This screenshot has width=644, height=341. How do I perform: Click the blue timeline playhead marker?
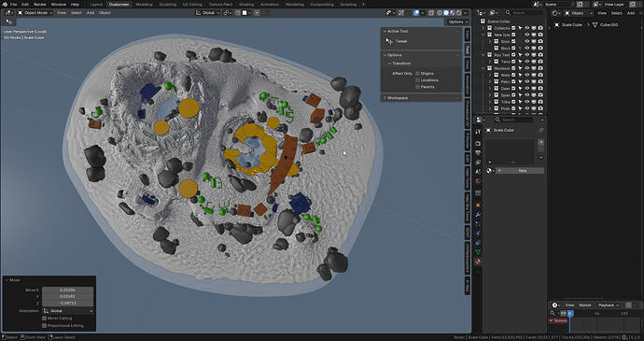coord(569,313)
